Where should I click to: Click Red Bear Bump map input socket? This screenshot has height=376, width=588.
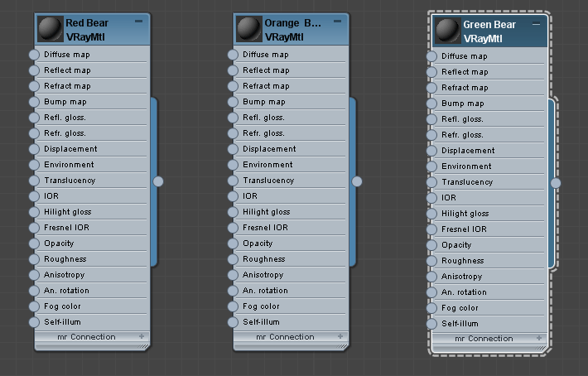[x=34, y=102]
